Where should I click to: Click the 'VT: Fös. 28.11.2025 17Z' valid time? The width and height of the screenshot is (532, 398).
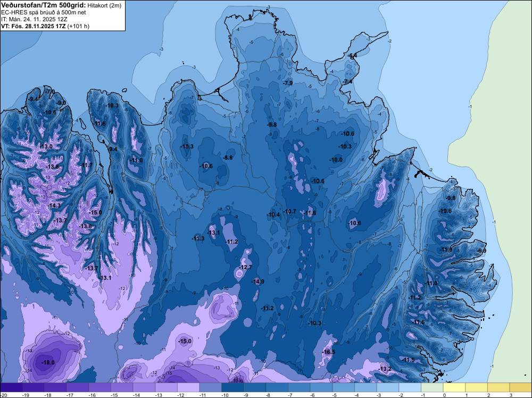(33, 26)
